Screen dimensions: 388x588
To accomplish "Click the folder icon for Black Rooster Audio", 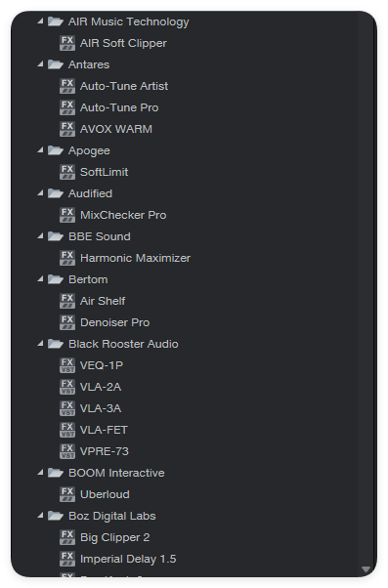I will 56,344.
